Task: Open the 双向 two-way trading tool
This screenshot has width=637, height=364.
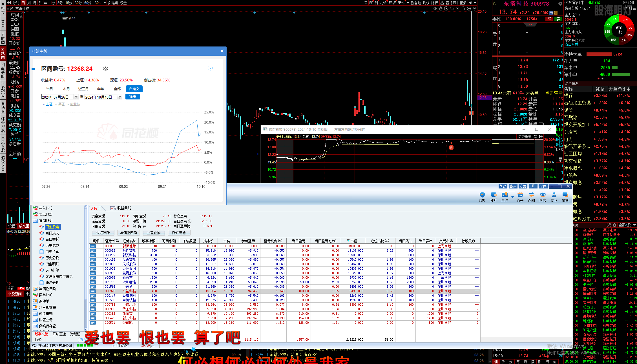Action: (531, 197)
